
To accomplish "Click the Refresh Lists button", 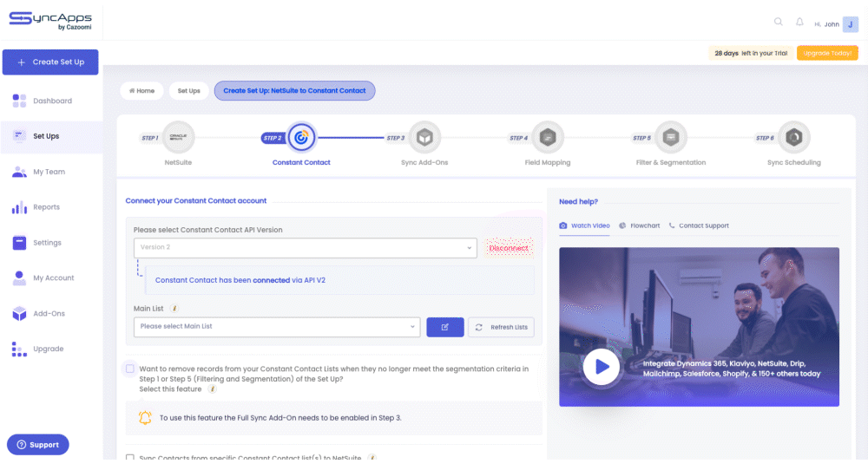I will [x=501, y=327].
